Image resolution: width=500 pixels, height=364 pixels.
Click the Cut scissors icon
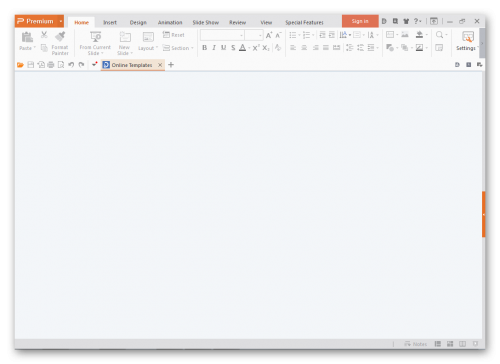click(x=44, y=34)
